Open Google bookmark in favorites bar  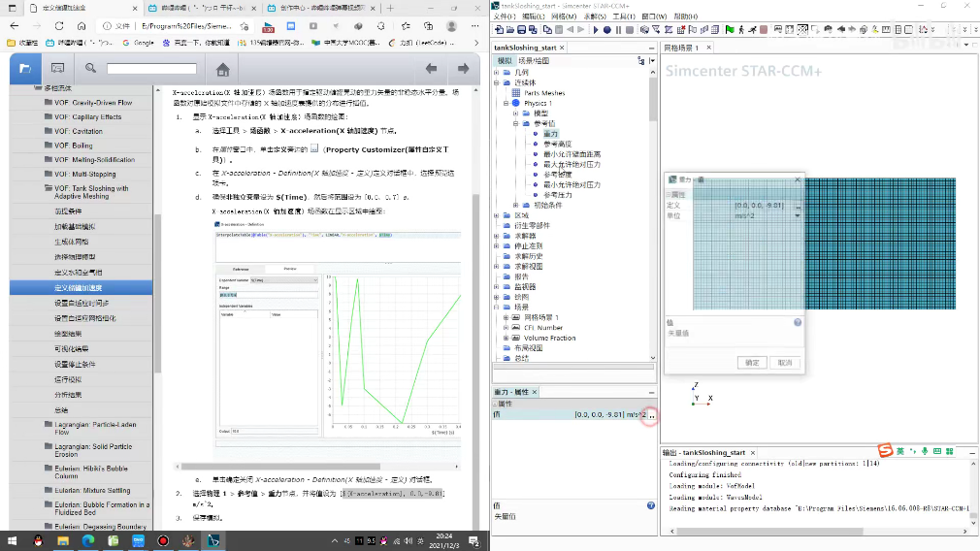(x=138, y=43)
